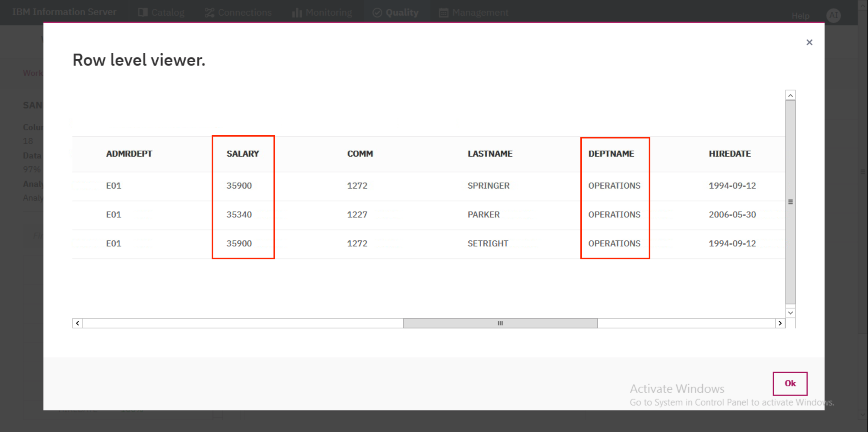The height and width of the screenshot is (432, 868).
Task: Click vertical scrollbar down arrow
Action: [x=790, y=313]
